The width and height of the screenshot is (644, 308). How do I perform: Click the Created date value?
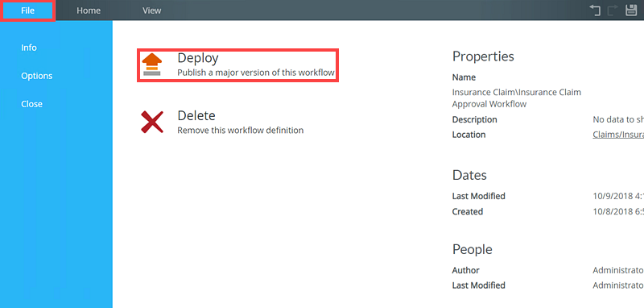[x=618, y=212]
